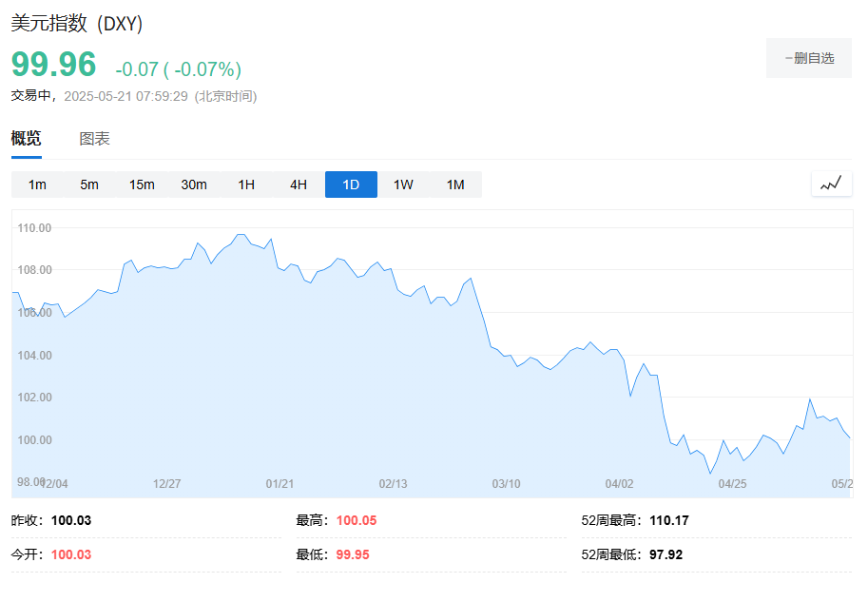868x602 pixels.
Task: Click the 52周最高 value 110.17
Action: pyautogui.click(x=669, y=520)
